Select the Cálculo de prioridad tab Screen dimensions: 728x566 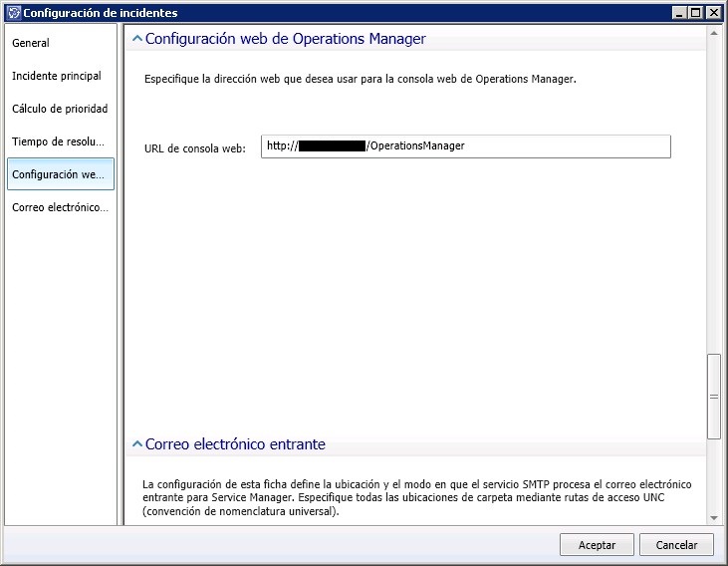click(x=60, y=109)
